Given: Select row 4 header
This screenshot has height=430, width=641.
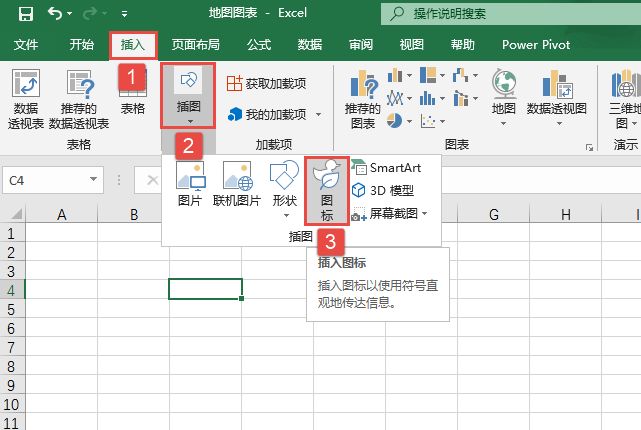Looking at the screenshot, I should pyautogui.click(x=12, y=290).
